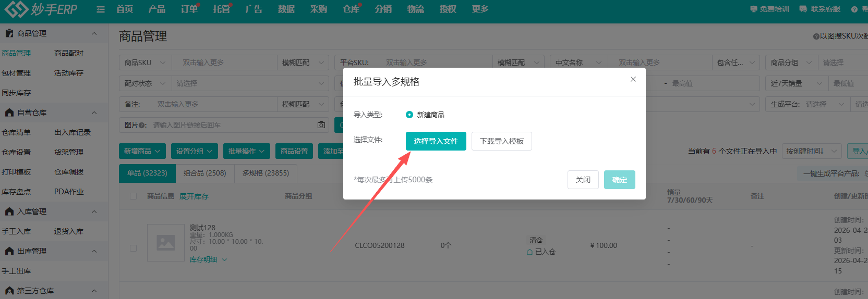This screenshot has height=299, width=868.
Task: Open the 商品SKU dropdown
Action: click(145, 63)
